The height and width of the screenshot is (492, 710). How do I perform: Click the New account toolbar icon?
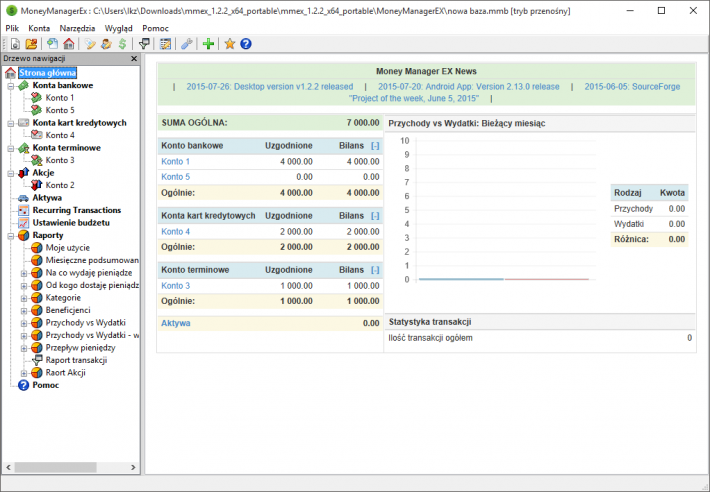tap(53, 44)
